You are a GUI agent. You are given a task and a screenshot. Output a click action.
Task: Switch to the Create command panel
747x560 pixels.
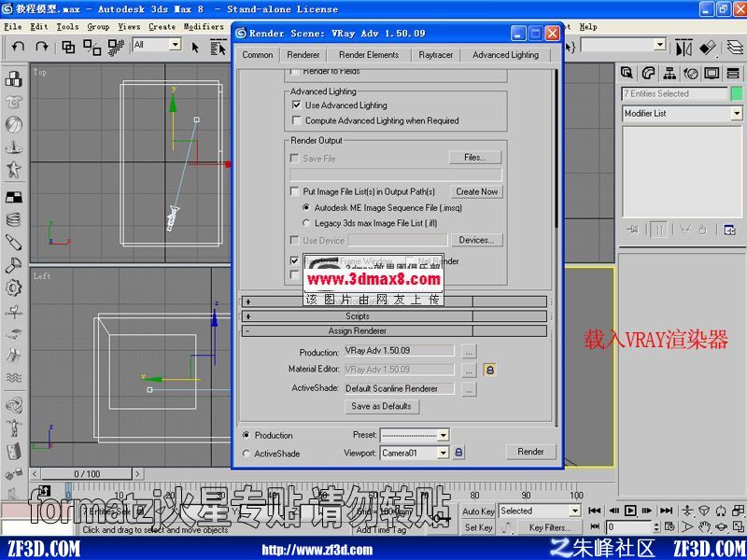coord(627,73)
